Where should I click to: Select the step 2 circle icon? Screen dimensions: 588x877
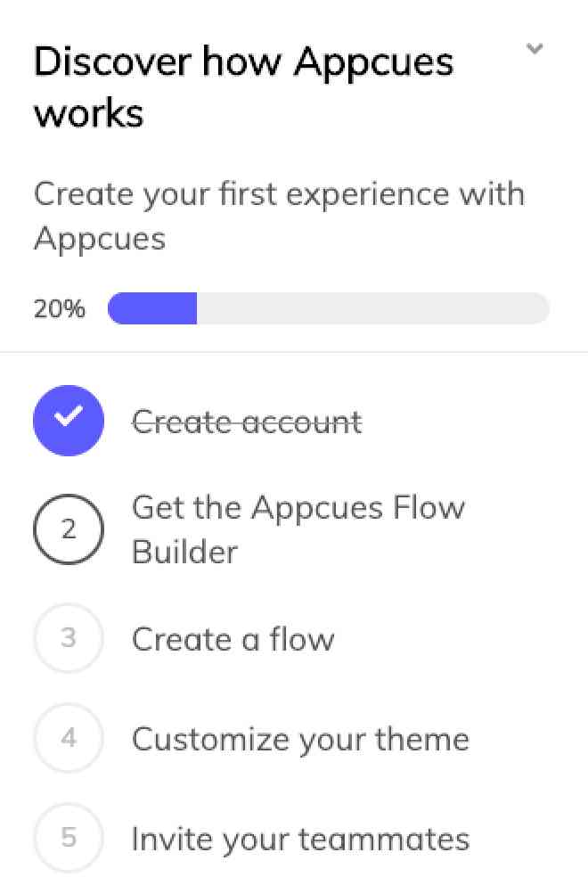(69, 529)
